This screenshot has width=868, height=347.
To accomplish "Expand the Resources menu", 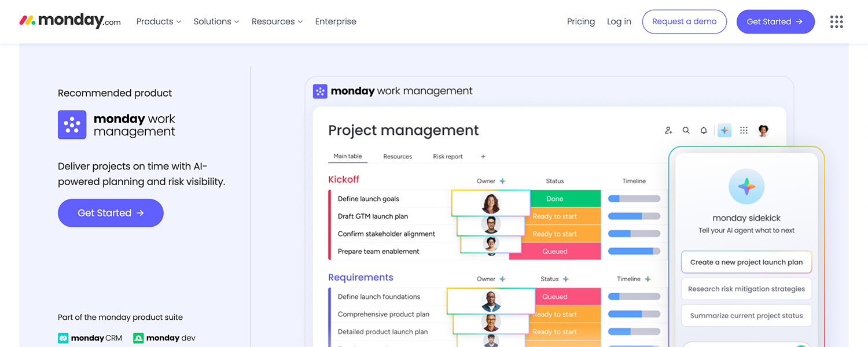I will [277, 21].
